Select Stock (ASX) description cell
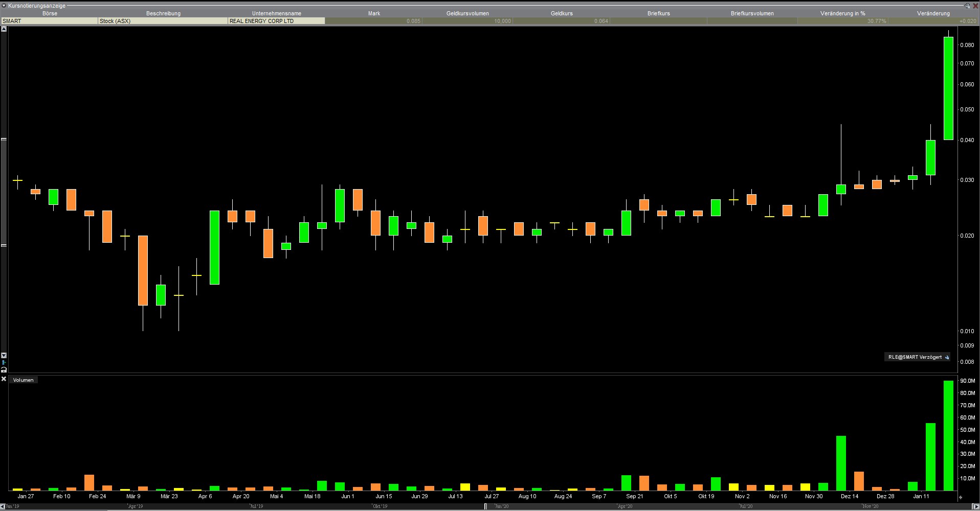This screenshot has width=980, height=511. pyautogui.click(x=163, y=21)
